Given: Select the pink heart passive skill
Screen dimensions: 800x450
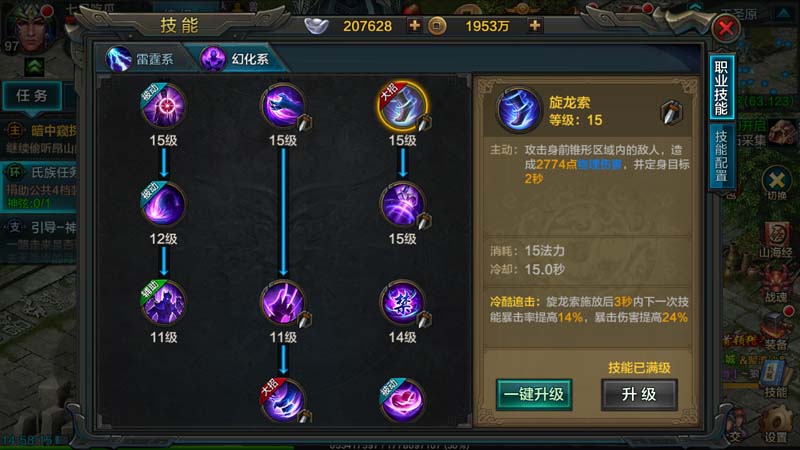Looking at the screenshot, I should coord(403,401).
